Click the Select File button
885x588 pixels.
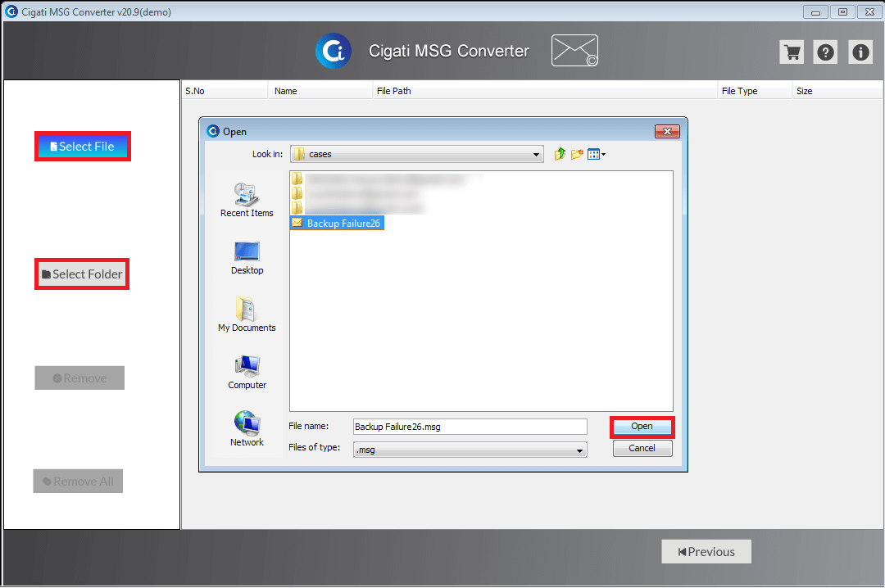click(83, 147)
